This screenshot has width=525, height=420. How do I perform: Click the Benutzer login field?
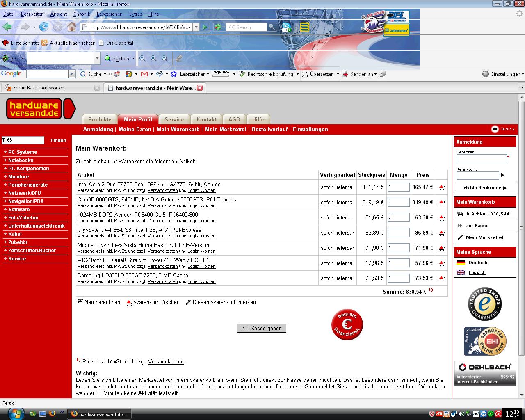point(482,158)
